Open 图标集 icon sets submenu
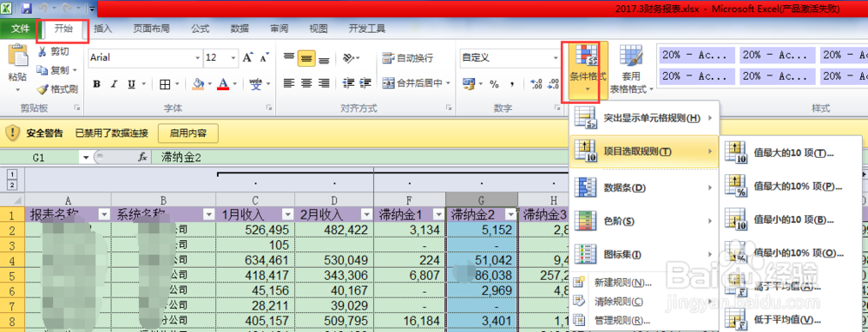This screenshot has width=868, height=332. pyautogui.click(x=644, y=254)
